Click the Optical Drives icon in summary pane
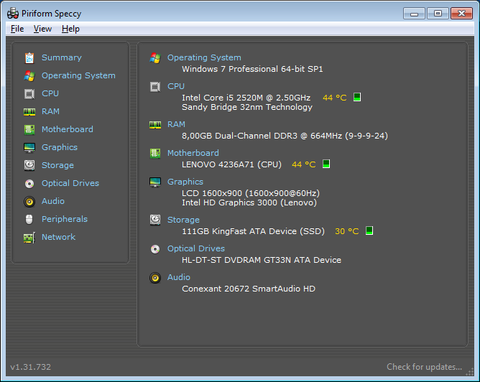The height and width of the screenshot is (382, 480). pos(155,249)
